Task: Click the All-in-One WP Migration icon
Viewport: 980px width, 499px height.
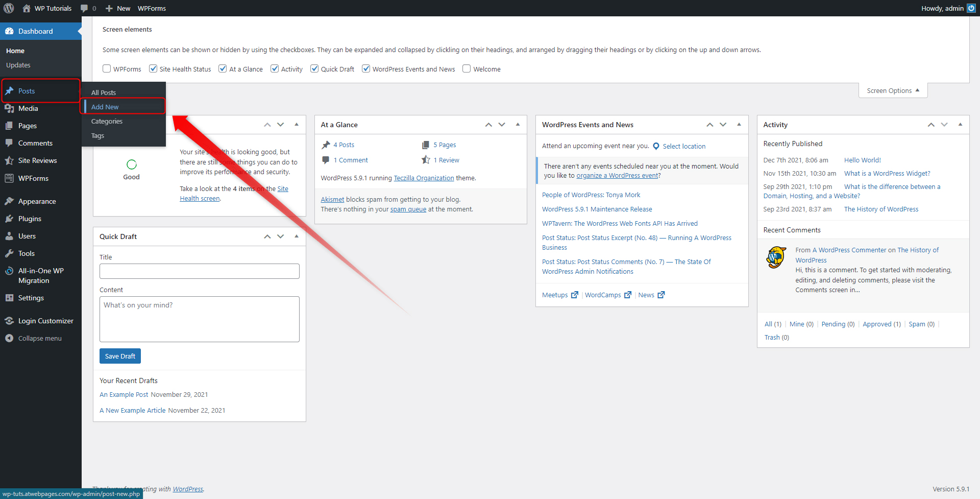Action: pos(9,271)
